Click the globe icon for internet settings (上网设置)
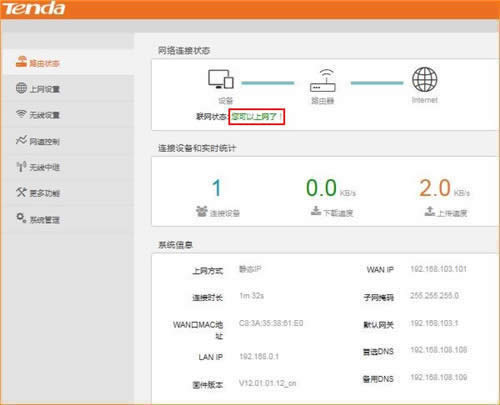The height and width of the screenshot is (405, 500). [x=21, y=88]
